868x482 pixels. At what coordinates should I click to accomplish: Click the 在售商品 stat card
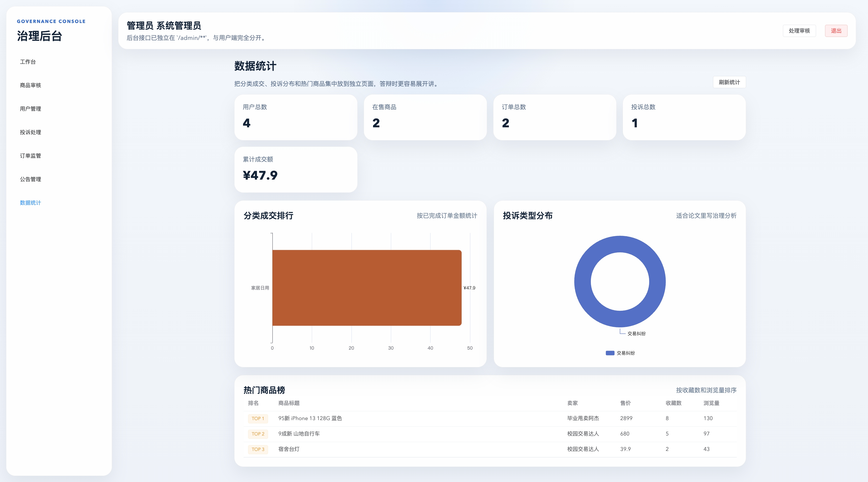pyautogui.click(x=425, y=117)
